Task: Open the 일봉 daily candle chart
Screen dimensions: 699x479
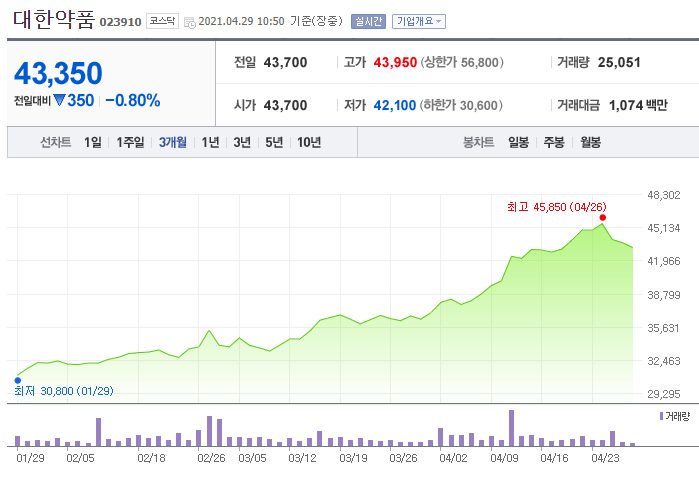Action: 518,142
